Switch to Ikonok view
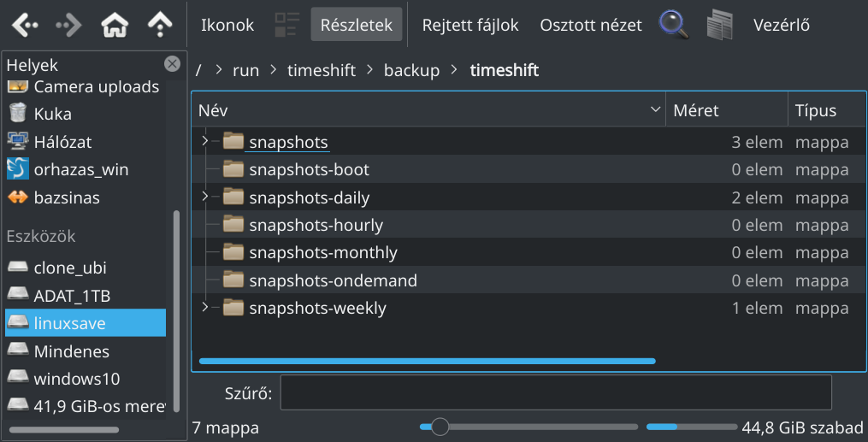This screenshot has width=868, height=442. pyautogui.click(x=227, y=25)
